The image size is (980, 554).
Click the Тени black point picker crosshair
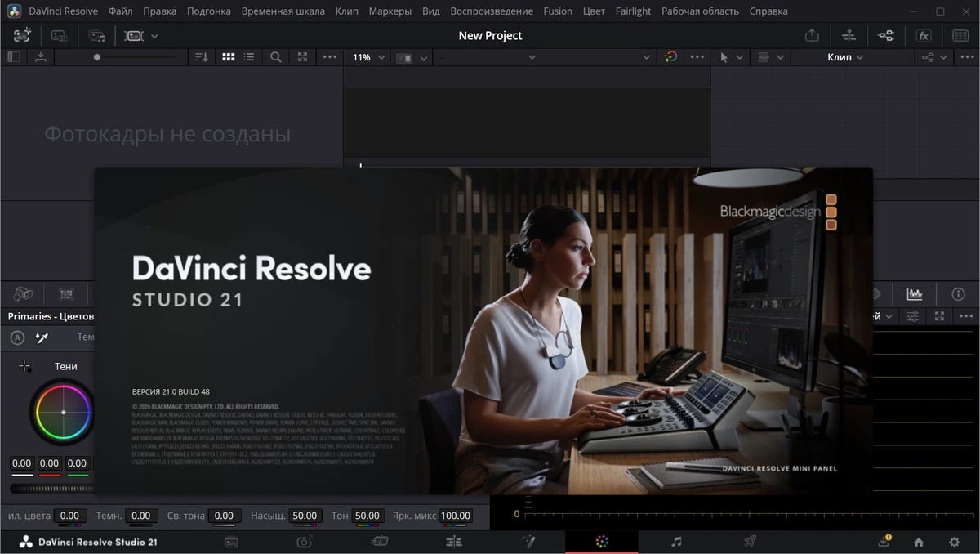click(24, 367)
